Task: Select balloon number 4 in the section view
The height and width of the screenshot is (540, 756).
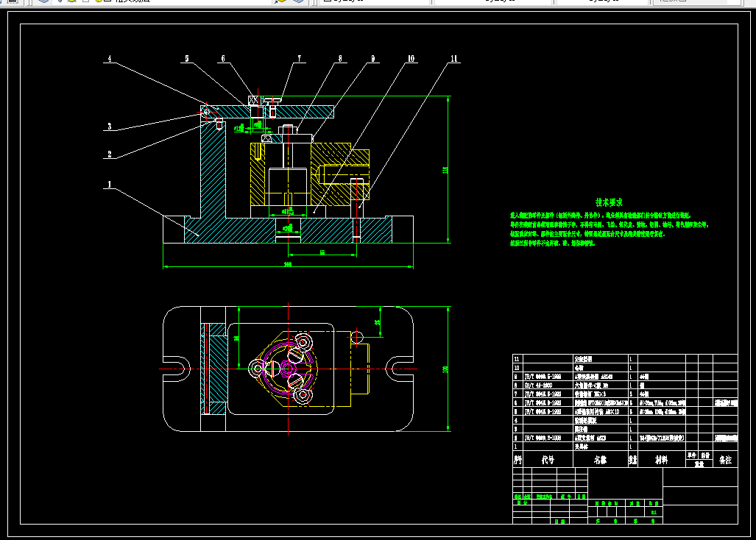Action: coord(110,58)
